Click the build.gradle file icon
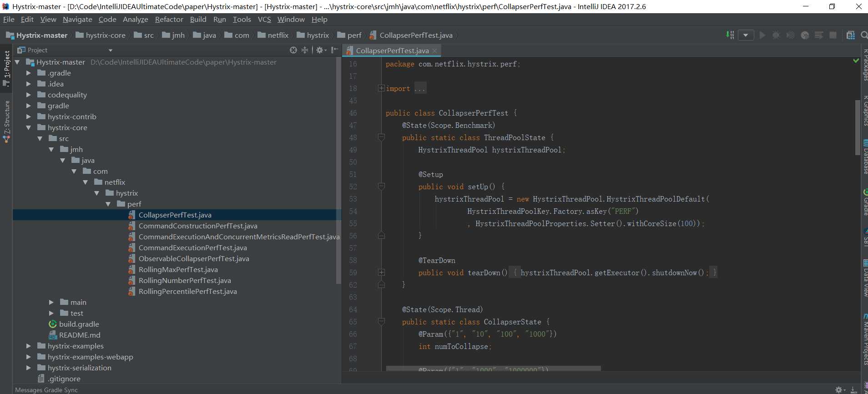 [53, 324]
